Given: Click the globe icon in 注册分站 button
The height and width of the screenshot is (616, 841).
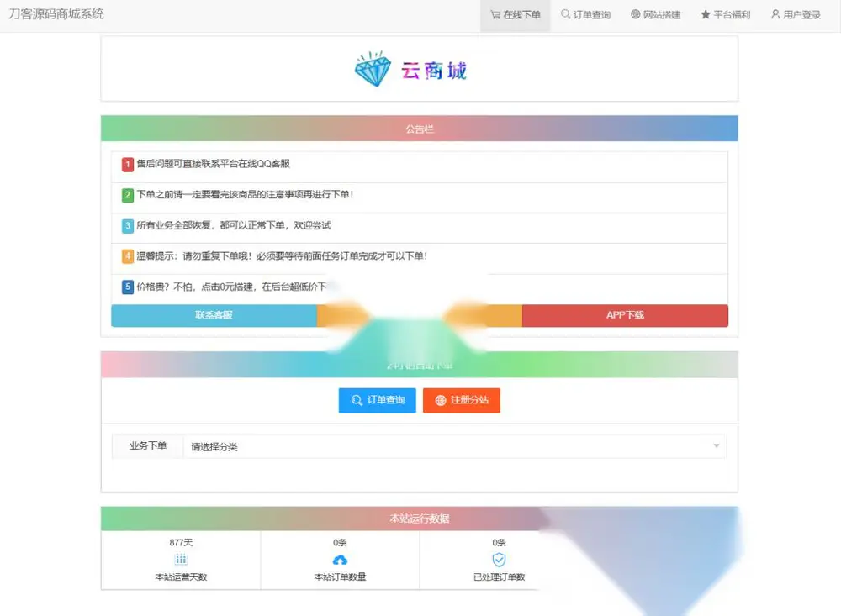Looking at the screenshot, I should [x=441, y=401].
